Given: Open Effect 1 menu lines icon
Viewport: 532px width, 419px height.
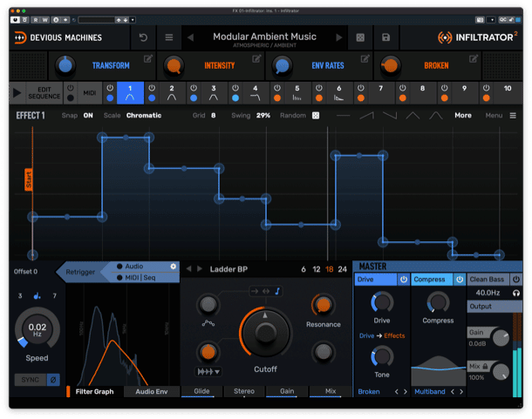Looking at the screenshot, I should tap(513, 116).
